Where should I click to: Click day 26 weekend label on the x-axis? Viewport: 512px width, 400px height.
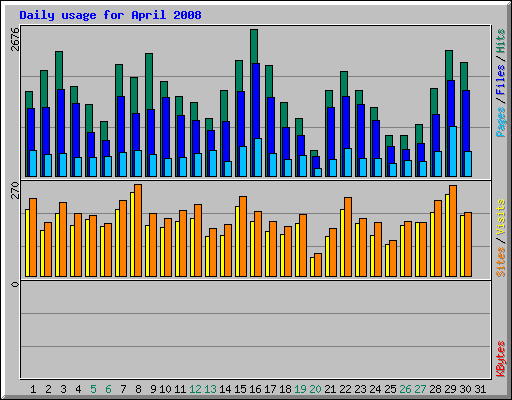pos(405,389)
